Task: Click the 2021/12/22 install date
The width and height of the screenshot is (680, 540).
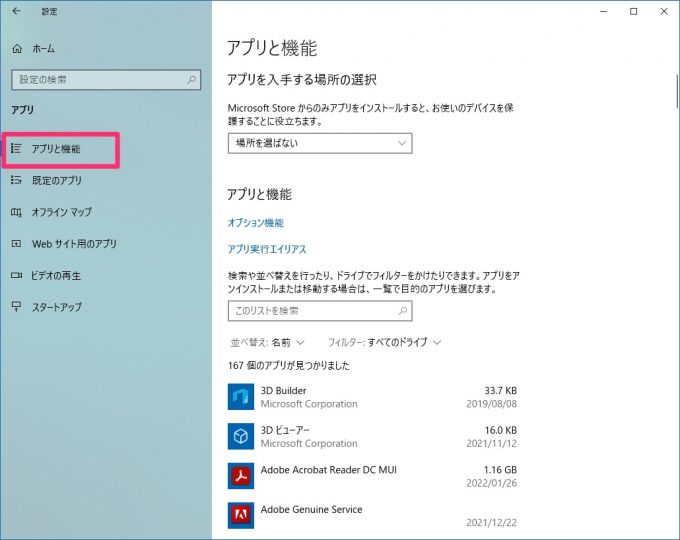Action: pos(491,523)
